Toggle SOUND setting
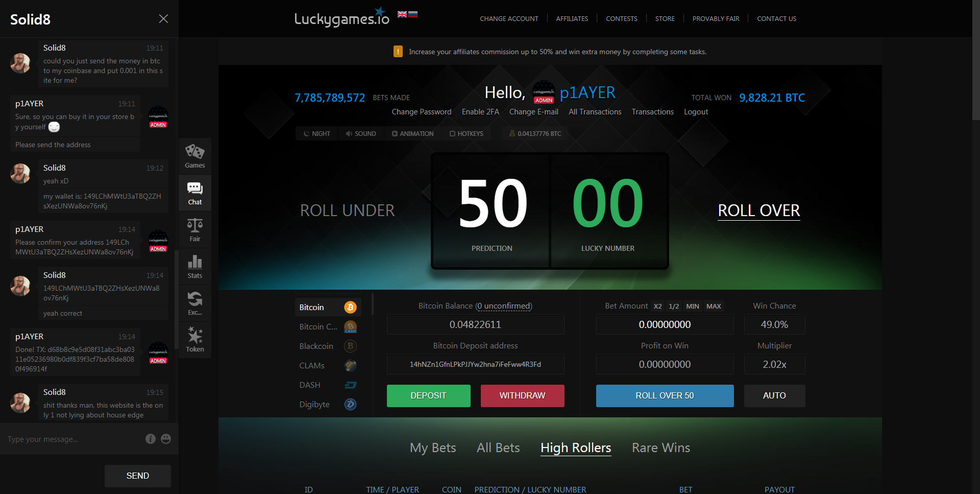The height and width of the screenshot is (494, 980). (361, 134)
